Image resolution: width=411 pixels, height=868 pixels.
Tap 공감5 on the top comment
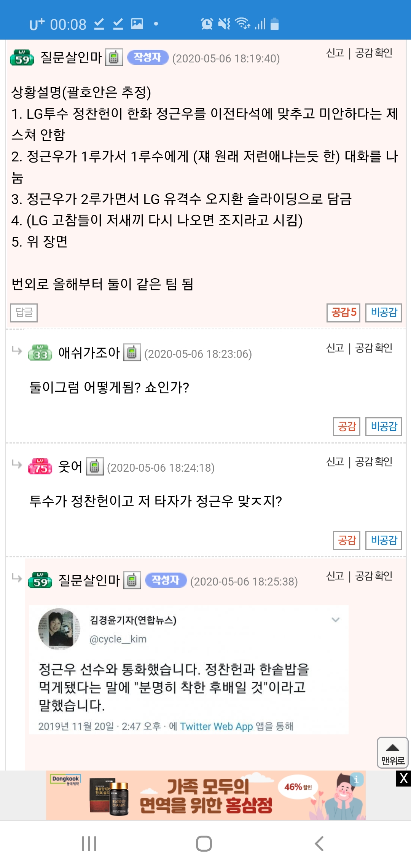tap(343, 313)
